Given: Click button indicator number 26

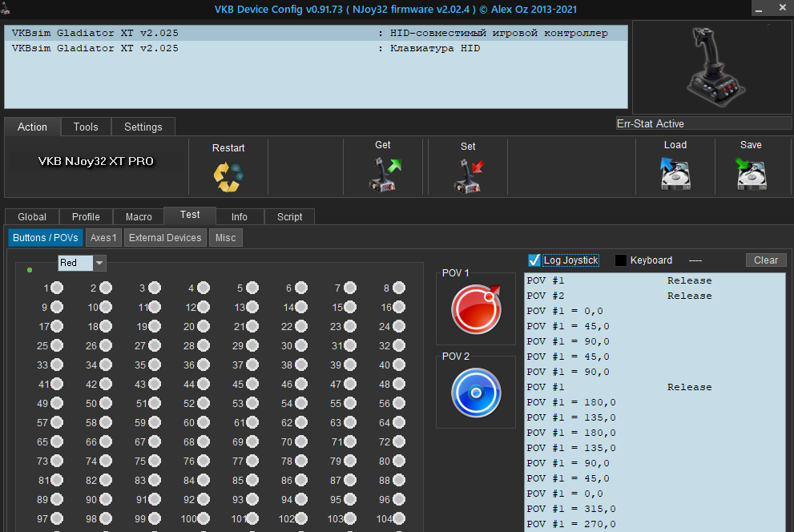Looking at the screenshot, I should (106, 346).
